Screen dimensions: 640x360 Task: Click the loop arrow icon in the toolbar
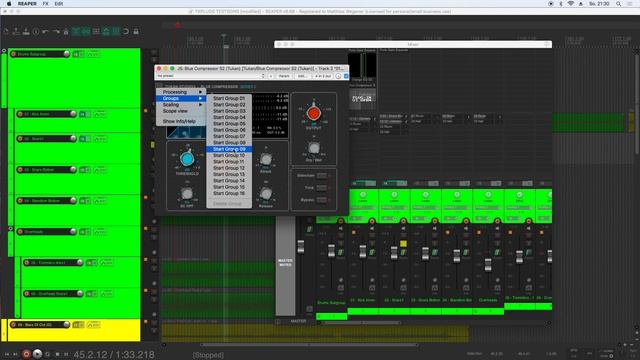tap(126, 31)
